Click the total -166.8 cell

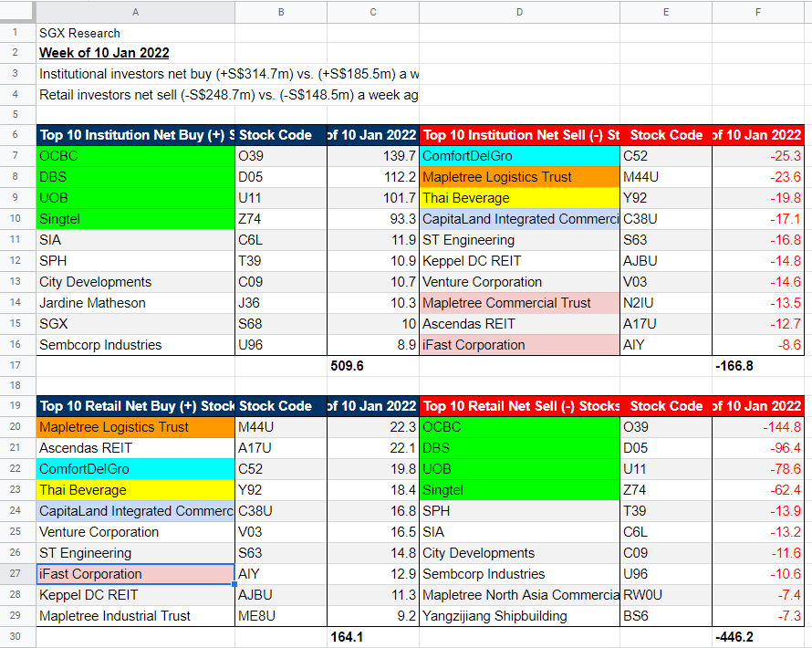point(758,366)
